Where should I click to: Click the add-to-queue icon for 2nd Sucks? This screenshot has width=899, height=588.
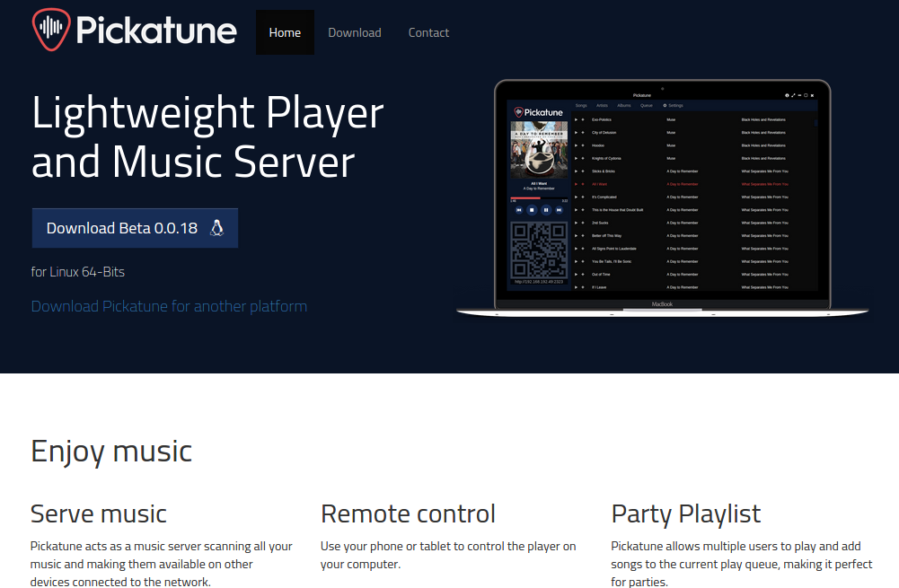[583, 223]
